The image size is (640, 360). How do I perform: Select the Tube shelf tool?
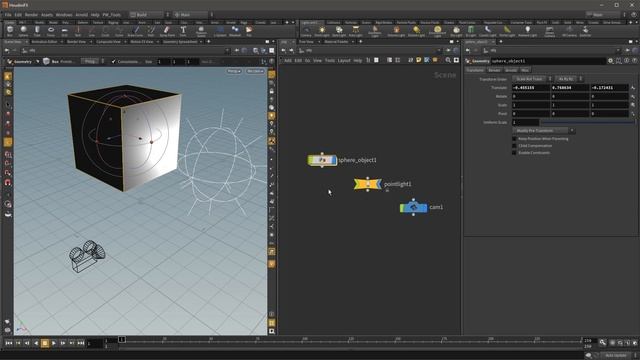coord(37,31)
